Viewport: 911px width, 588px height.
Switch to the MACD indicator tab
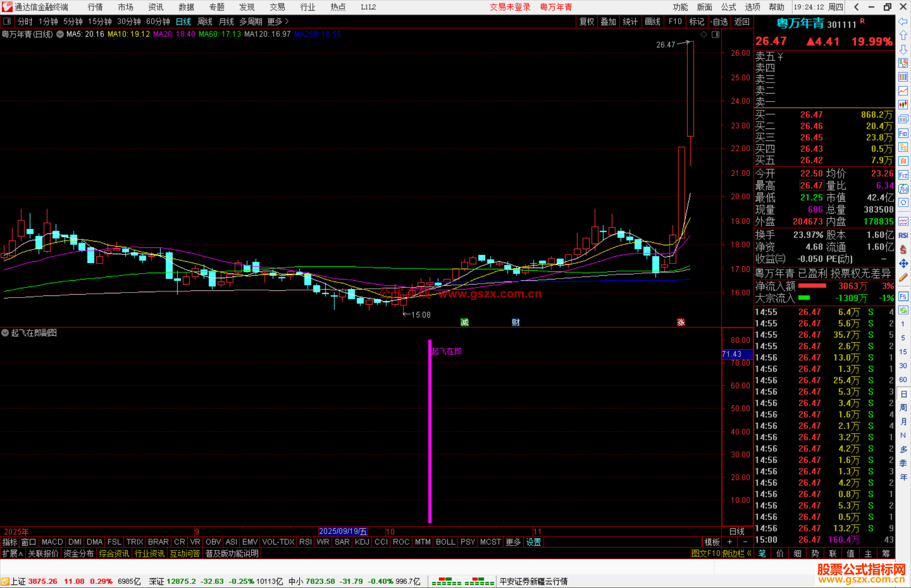point(52,542)
